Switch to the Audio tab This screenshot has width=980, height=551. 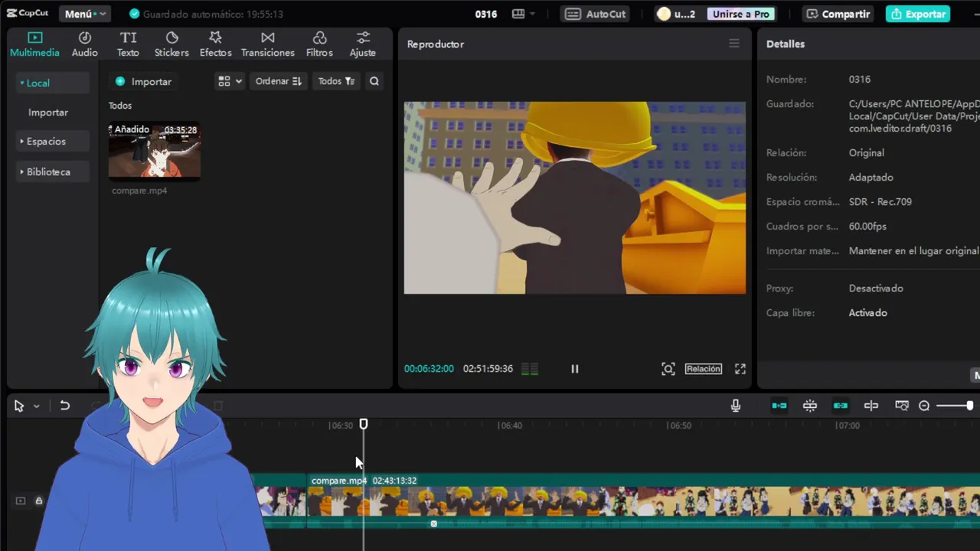84,44
